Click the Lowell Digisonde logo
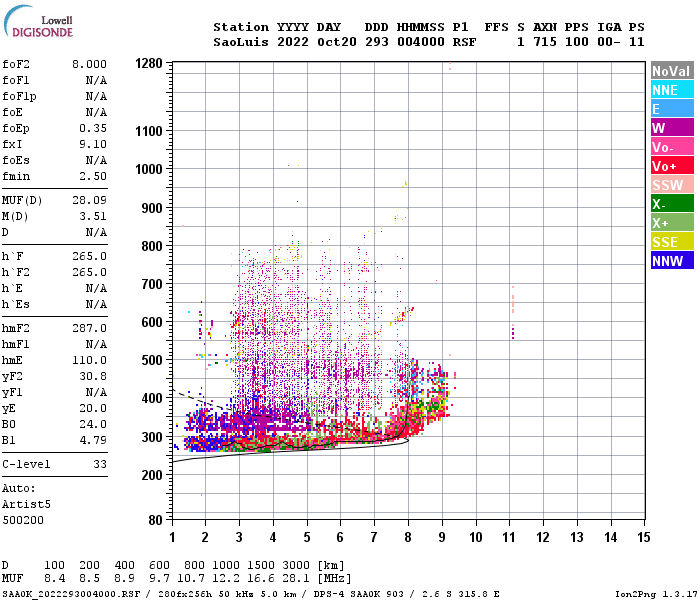 (38, 22)
